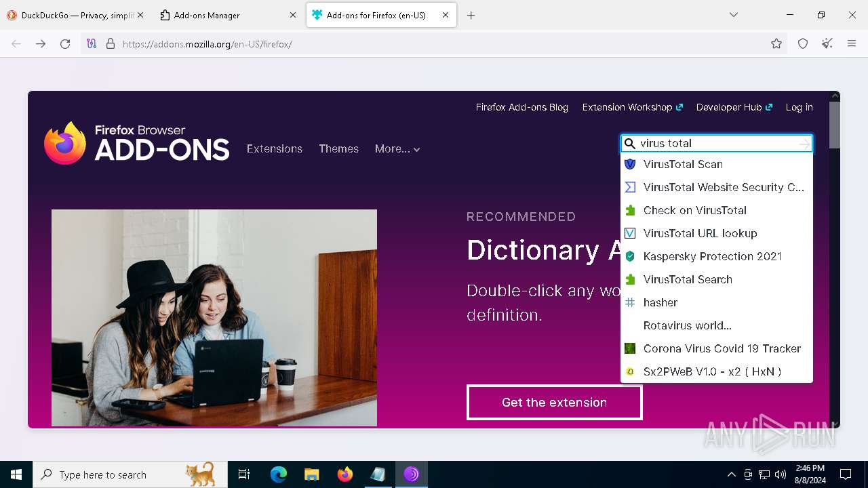868x488 pixels.
Task: Click the hero photo of two women
Action: pos(214,318)
